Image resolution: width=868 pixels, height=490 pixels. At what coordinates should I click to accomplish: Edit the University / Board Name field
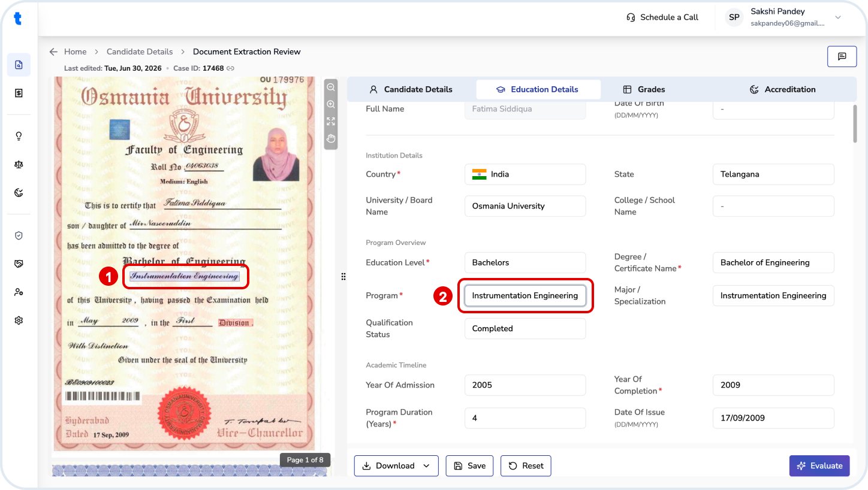tap(525, 206)
